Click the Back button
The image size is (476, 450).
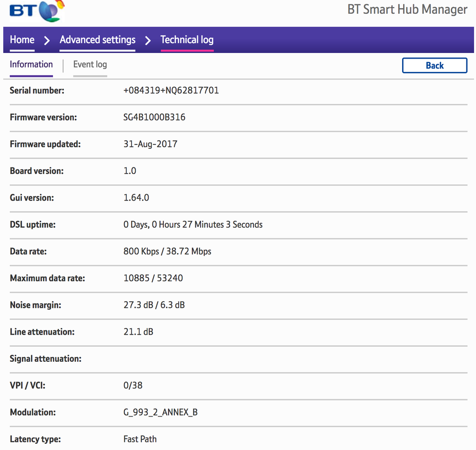(x=435, y=65)
